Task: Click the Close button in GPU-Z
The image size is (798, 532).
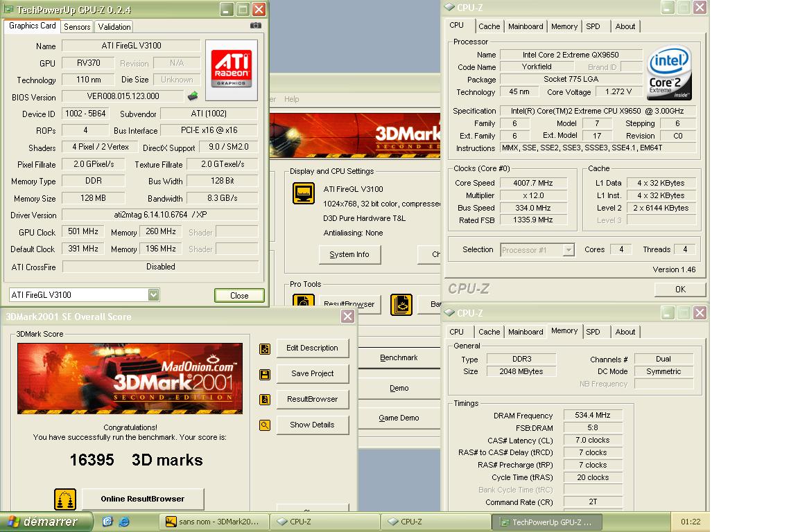Action: coord(239,296)
